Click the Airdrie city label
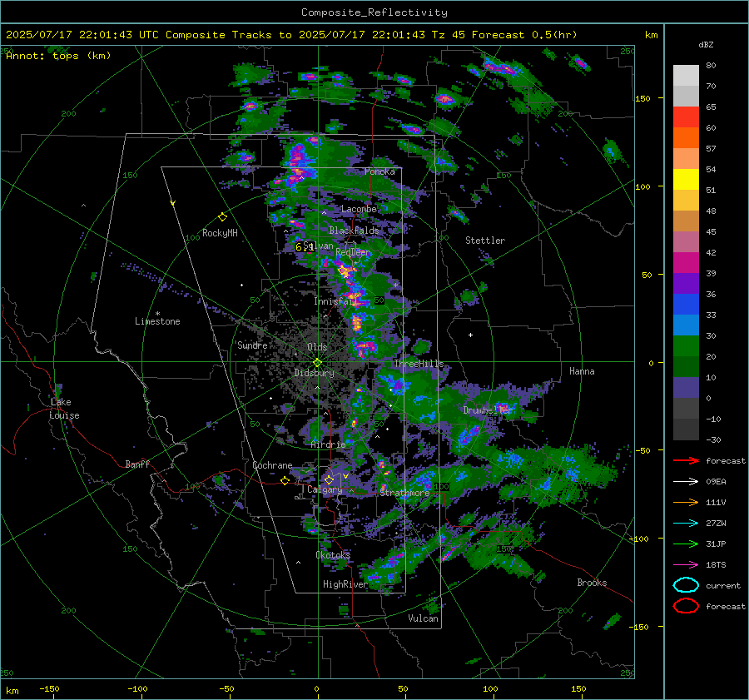Screen dimensions: 749x700 pyautogui.click(x=328, y=444)
